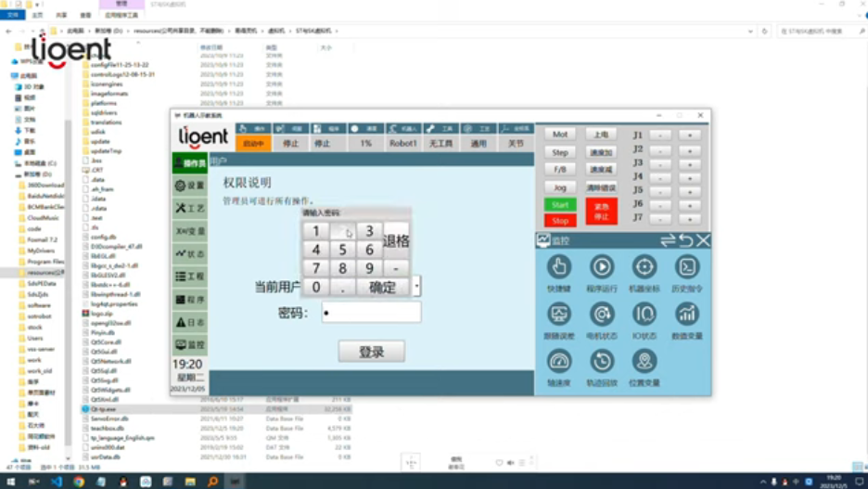Click the red Stop button
The width and height of the screenshot is (868, 489).
pyautogui.click(x=560, y=221)
